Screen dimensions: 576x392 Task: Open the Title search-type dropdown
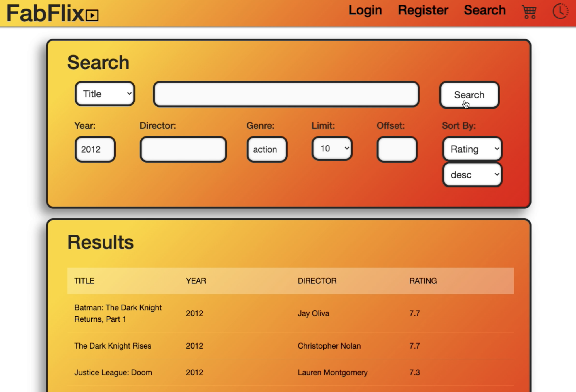tap(104, 94)
